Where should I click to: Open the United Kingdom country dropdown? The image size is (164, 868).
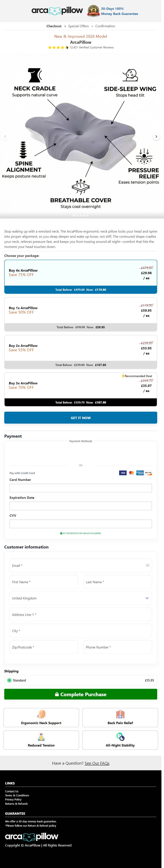point(81,598)
